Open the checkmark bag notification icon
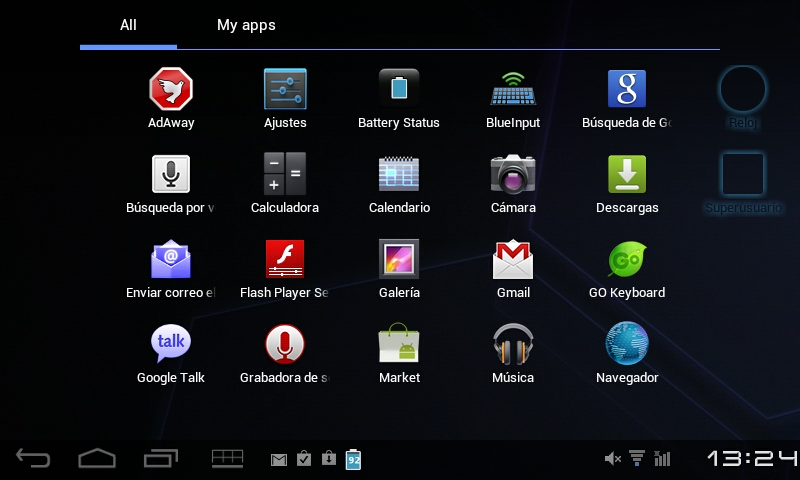800x480 pixels. point(304,459)
